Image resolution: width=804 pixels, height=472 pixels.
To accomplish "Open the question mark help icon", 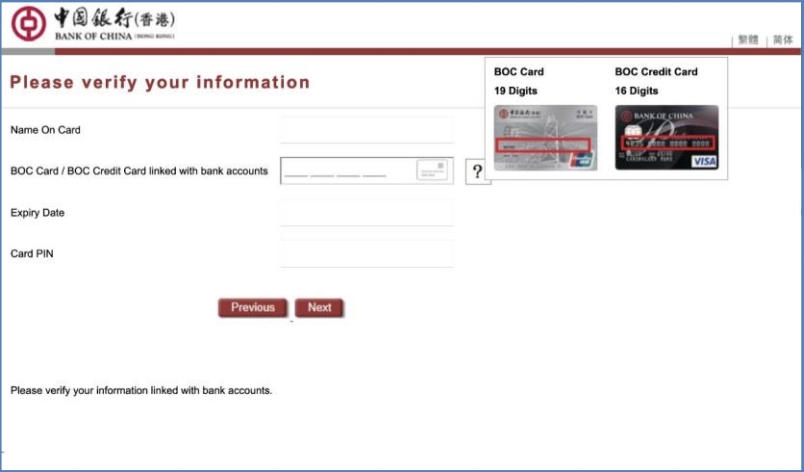I will click(x=477, y=171).
